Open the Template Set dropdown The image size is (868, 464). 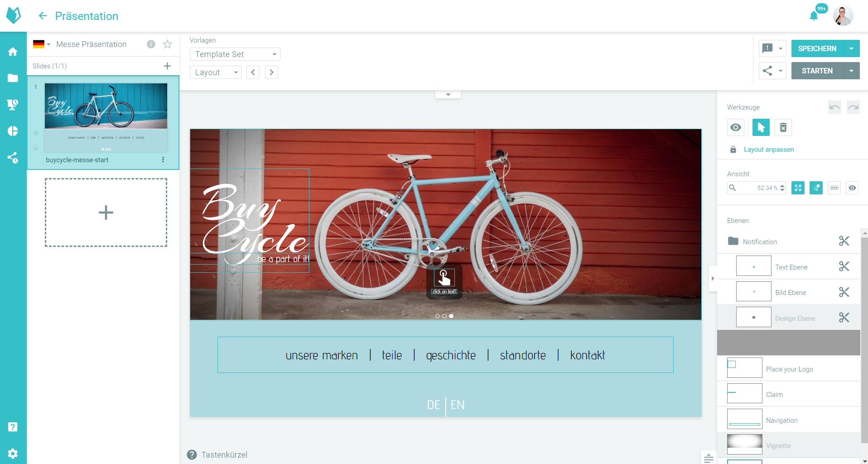click(235, 54)
